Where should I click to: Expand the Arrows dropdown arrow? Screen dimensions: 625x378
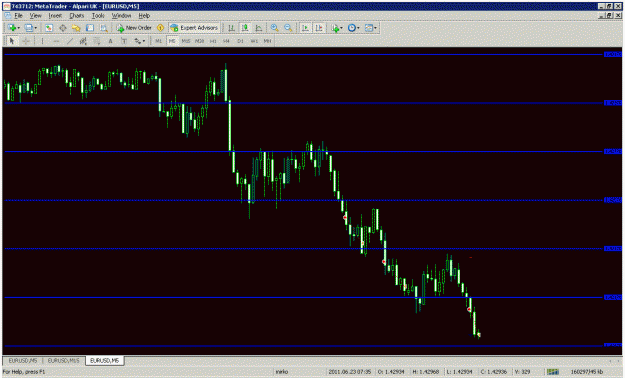(x=144, y=41)
